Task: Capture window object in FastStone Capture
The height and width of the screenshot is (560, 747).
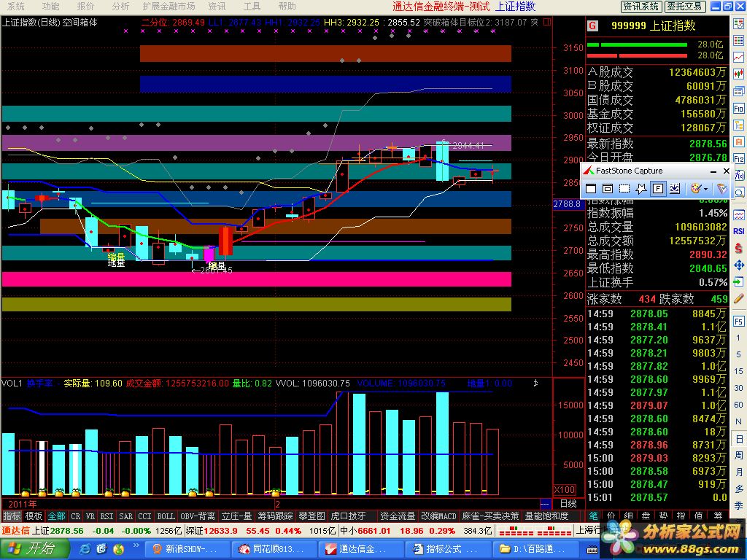Action: (x=608, y=189)
